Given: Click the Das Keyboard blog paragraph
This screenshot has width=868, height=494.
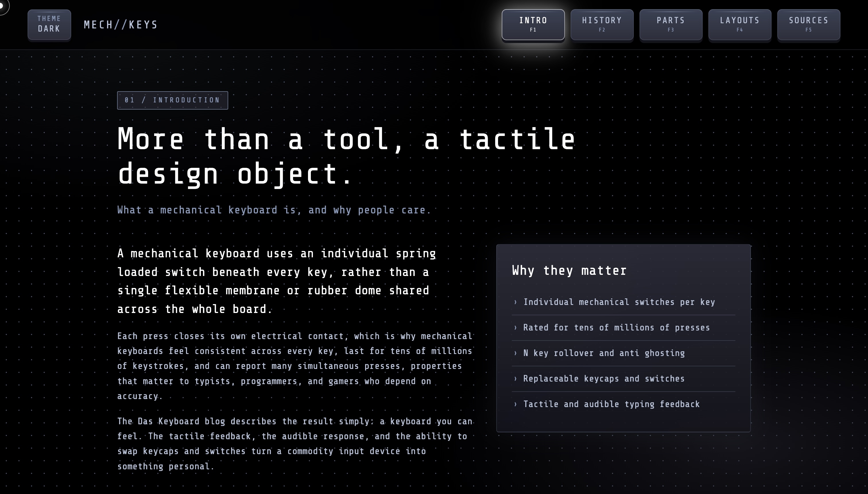Looking at the screenshot, I should click(295, 444).
